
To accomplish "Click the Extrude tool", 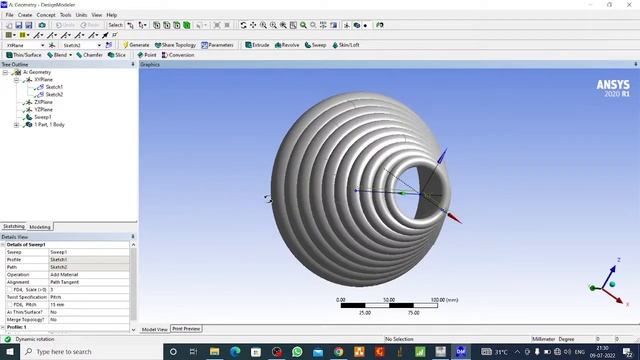I will pos(257,45).
